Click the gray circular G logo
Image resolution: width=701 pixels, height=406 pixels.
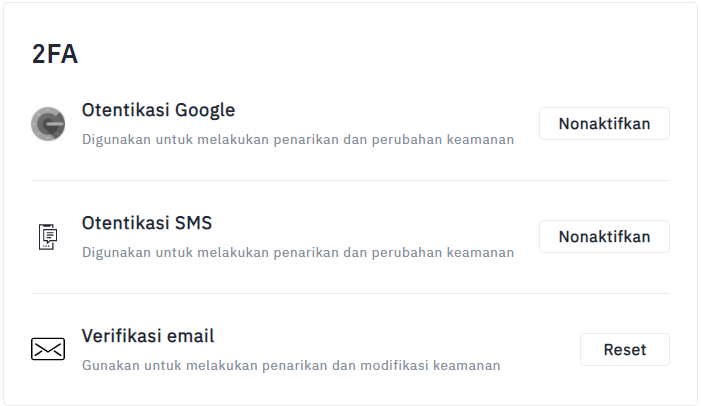tap(48, 124)
